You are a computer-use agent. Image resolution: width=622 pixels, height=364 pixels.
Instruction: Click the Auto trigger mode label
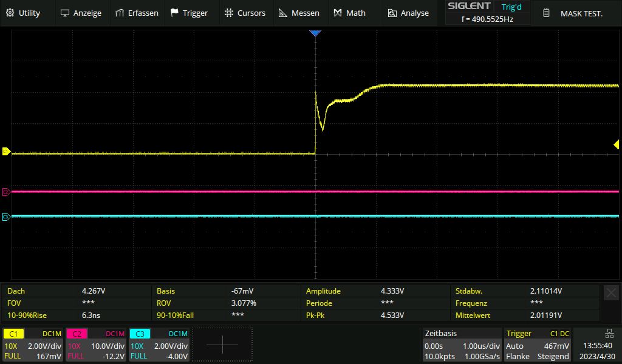pyautogui.click(x=514, y=346)
